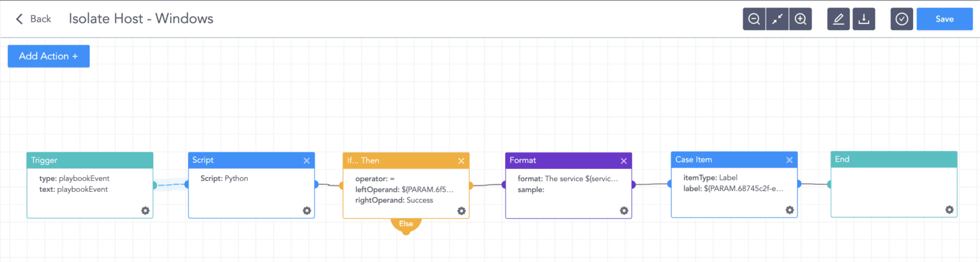
Task: Click the fit-to-screen collapse icon
Action: tap(777, 19)
